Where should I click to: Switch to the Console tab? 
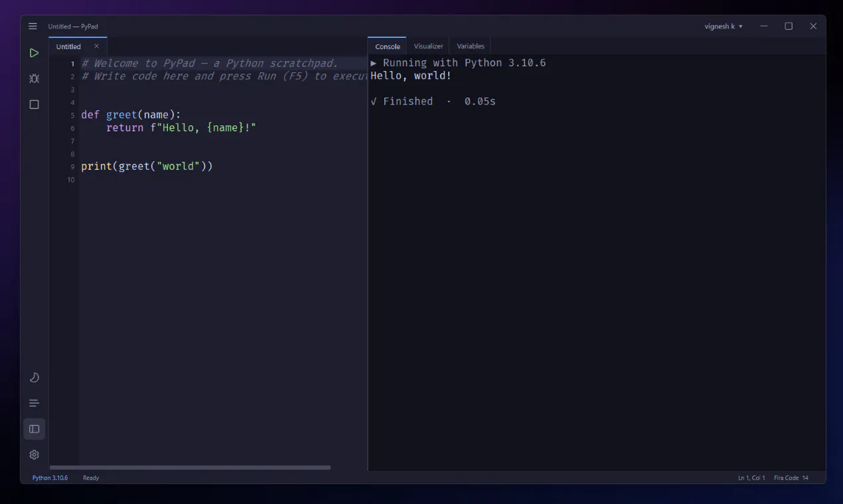click(387, 46)
